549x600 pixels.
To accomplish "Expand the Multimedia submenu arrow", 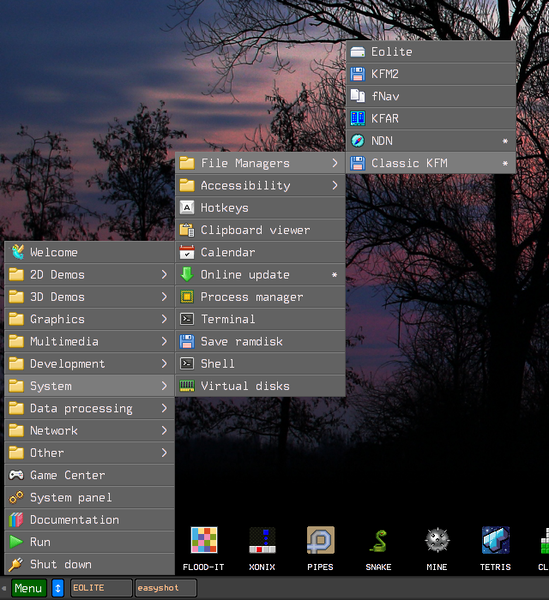I will tap(164, 341).
